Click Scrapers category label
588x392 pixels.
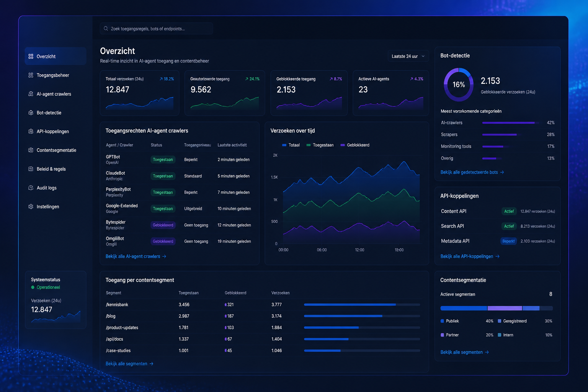coord(449,135)
